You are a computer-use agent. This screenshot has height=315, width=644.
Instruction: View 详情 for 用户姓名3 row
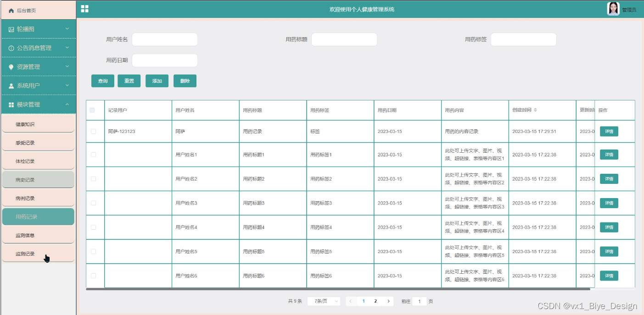click(x=609, y=203)
